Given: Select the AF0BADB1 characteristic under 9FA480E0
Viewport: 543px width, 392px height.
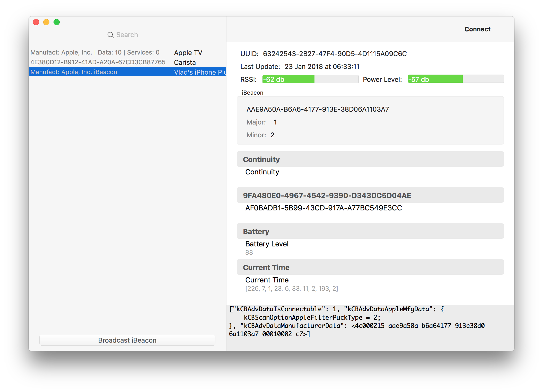Looking at the screenshot, I should coord(323,208).
